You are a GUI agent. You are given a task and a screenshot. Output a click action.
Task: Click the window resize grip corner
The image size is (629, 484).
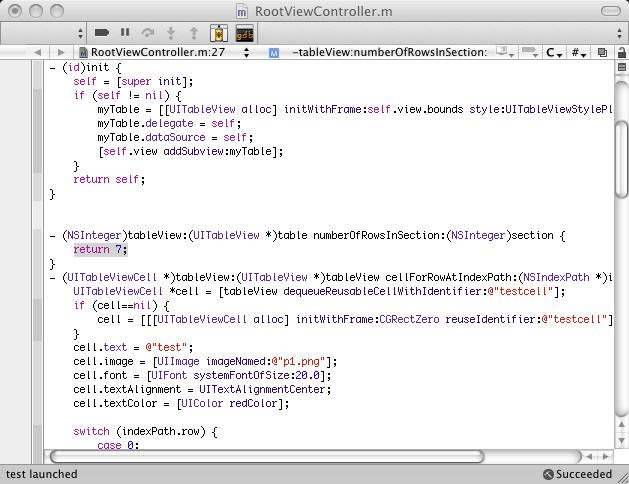point(622,477)
